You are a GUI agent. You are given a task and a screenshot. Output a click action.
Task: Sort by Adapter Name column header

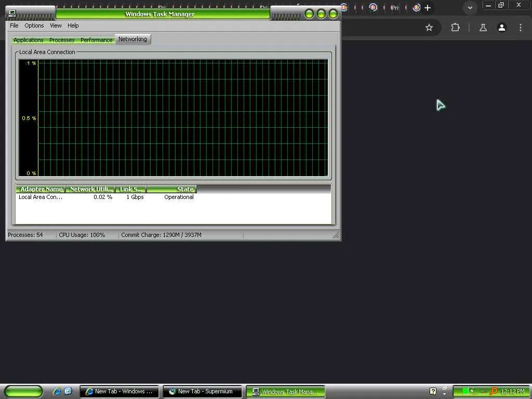point(41,189)
